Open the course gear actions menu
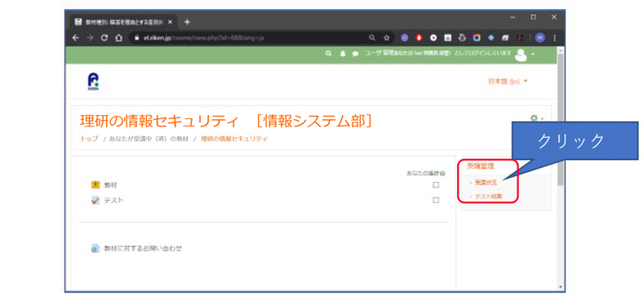 tap(537, 118)
